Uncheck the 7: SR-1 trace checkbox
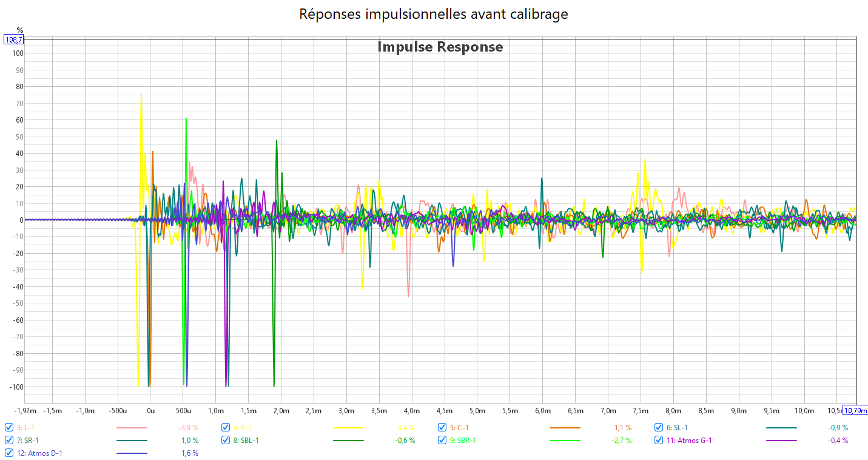This screenshot has height=460, width=868. click(9, 440)
